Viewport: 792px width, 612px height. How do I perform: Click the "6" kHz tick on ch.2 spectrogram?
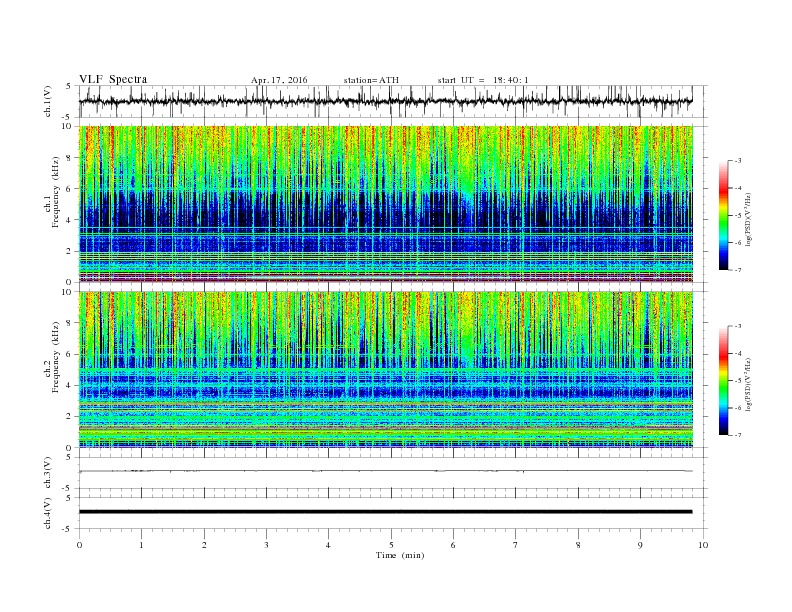coord(71,354)
